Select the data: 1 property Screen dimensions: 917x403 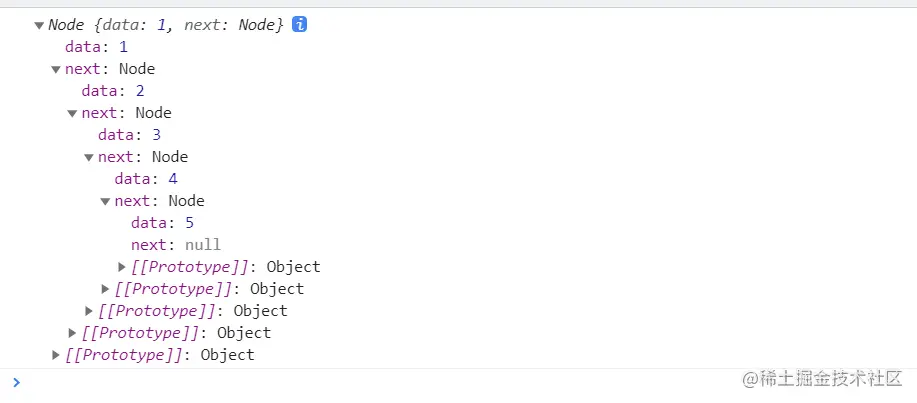coord(96,47)
